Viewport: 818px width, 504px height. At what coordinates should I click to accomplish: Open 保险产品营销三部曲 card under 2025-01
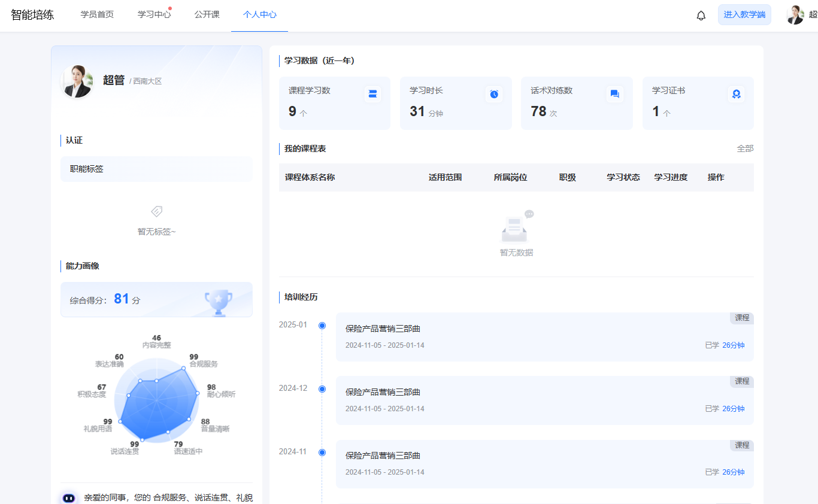coord(545,337)
